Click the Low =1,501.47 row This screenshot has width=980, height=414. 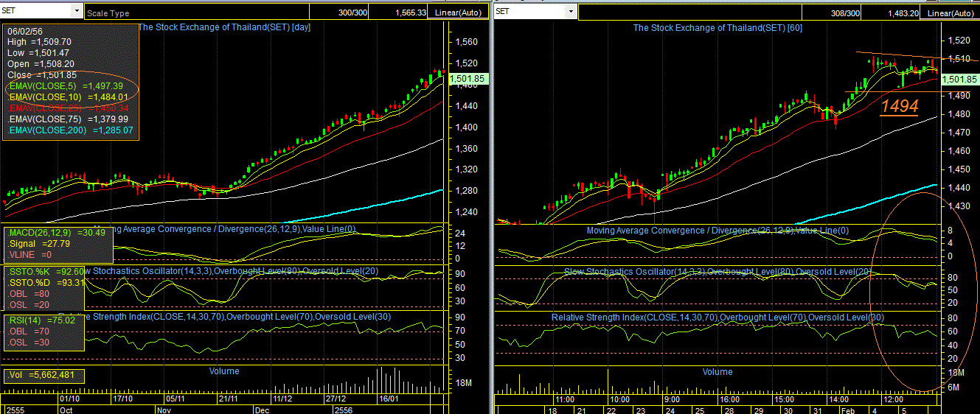click(38, 53)
